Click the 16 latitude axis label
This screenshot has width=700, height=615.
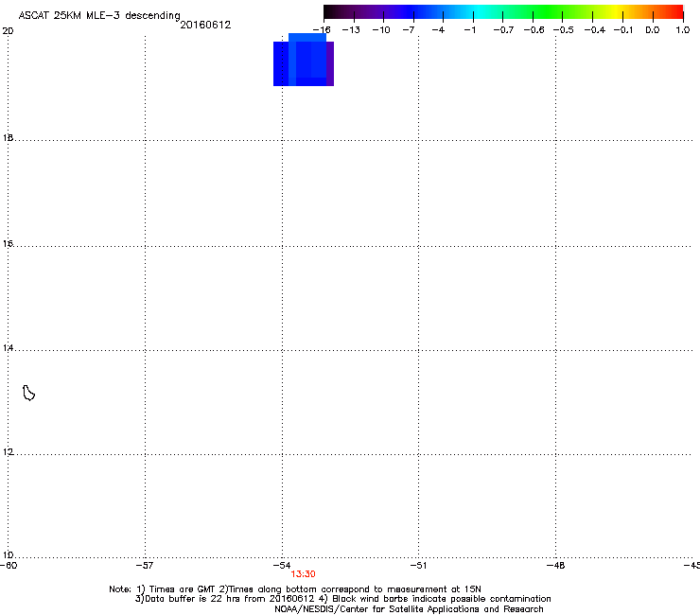coord(8,244)
